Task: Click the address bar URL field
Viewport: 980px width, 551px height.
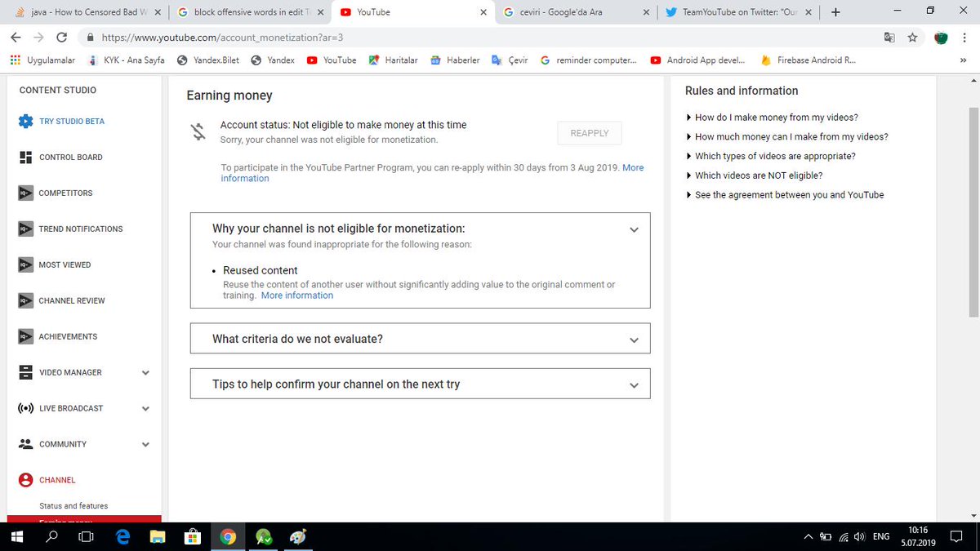Action: 482,38
